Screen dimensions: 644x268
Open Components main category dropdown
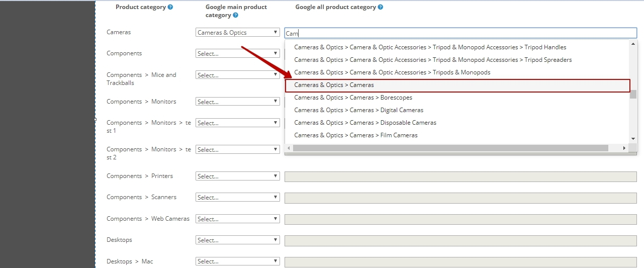click(x=237, y=54)
